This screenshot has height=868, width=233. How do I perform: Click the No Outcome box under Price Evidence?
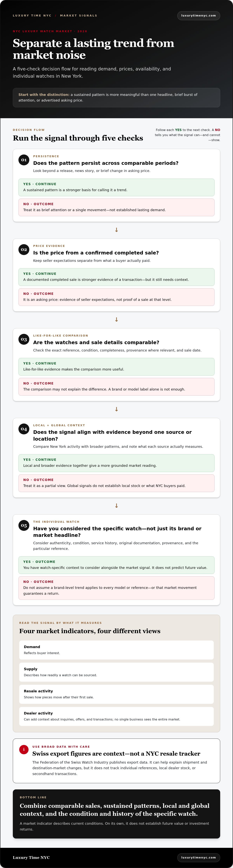click(x=116, y=297)
